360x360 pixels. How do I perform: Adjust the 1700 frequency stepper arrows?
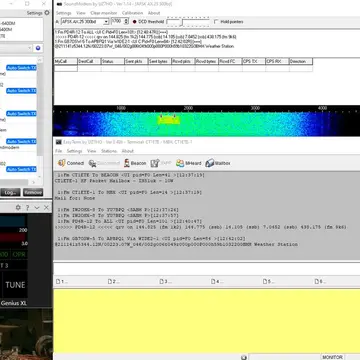tap(126, 21)
